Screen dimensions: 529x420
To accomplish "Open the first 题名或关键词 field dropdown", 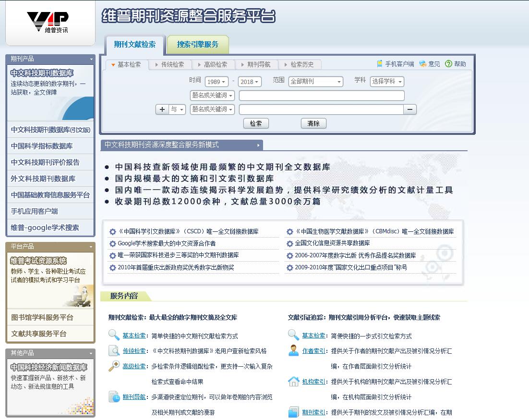I will click(x=212, y=96).
